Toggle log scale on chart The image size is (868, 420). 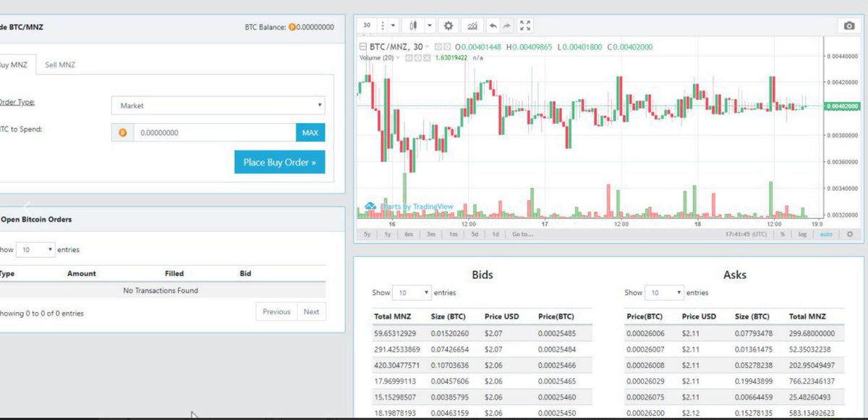pos(802,235)
